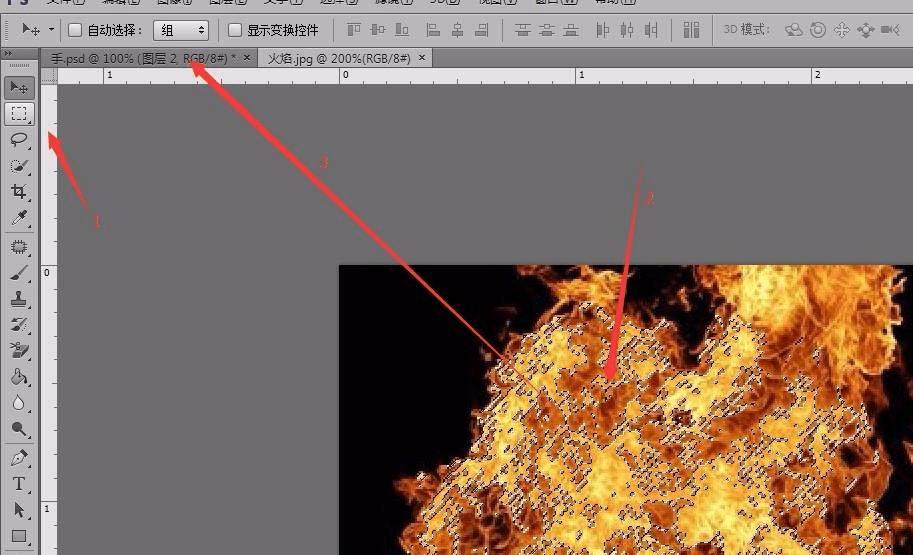Select the Horizontal Type tool
The image size is (913, 555).
[x=19, y=484]
